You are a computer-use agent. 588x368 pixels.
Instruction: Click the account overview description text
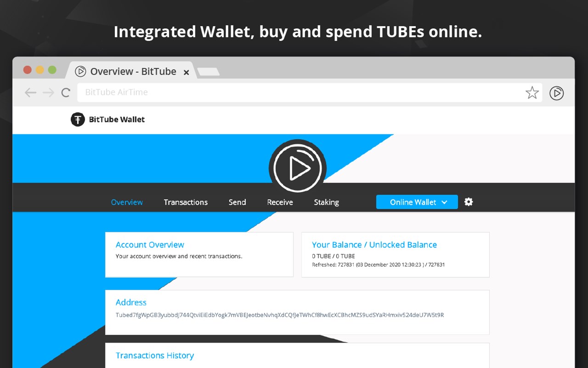tap(179, 256)
